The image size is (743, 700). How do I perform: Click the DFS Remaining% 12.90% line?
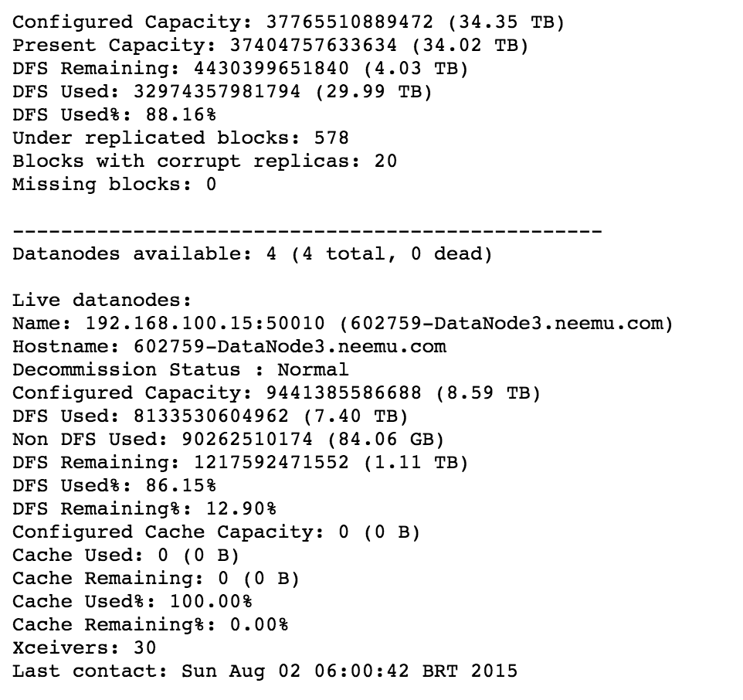pos(144,509)
